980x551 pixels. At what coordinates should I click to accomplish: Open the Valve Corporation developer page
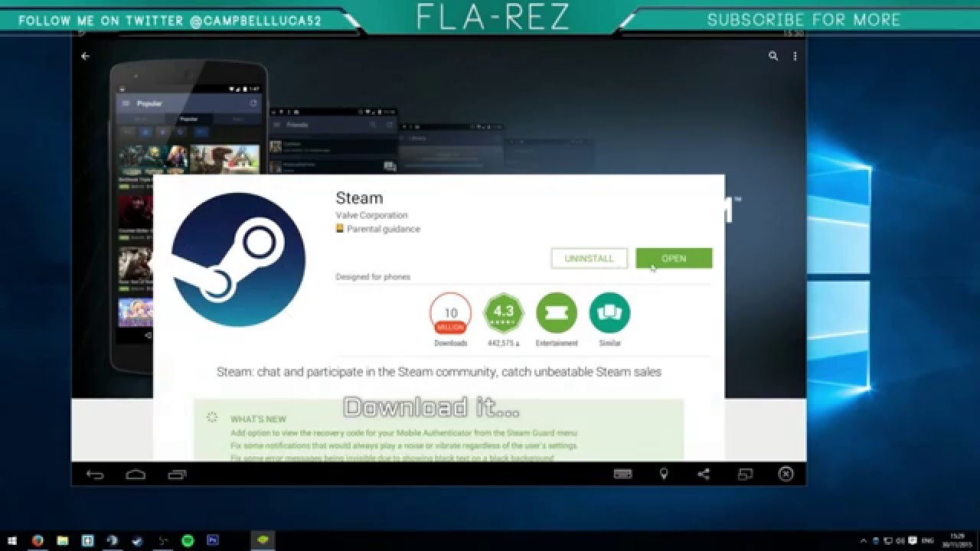[x=371, y=215]
